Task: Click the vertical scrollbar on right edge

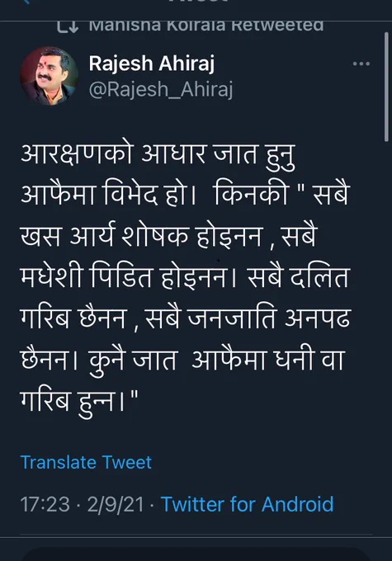Action: [386, 87]
